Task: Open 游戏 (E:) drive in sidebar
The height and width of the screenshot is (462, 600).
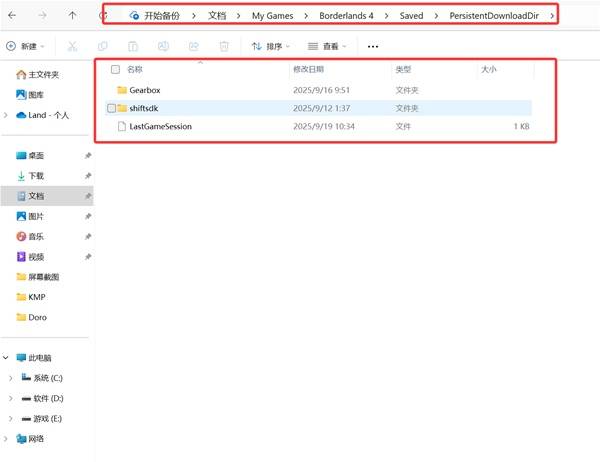Action: (x=48, y=417)
